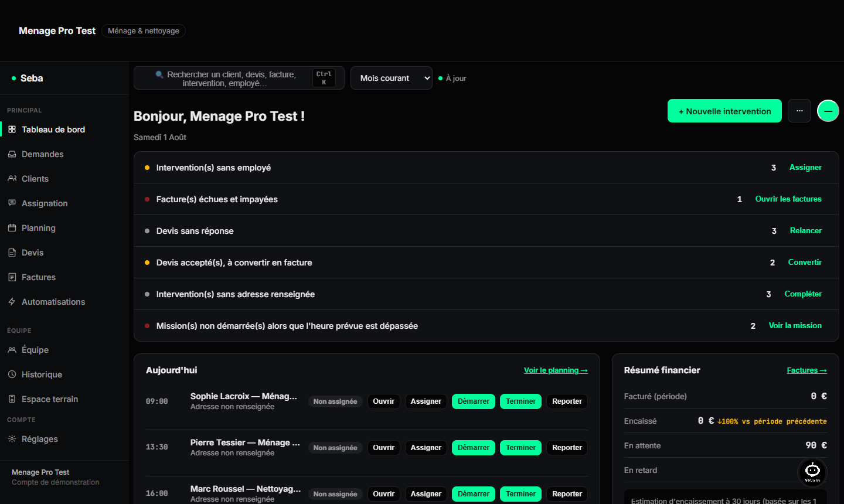Click Nouvelle intervention button

tap(724, 111)
